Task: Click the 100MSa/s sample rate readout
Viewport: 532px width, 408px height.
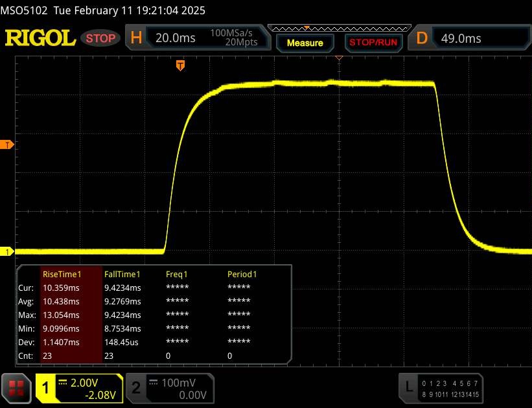Action: pos(231,33)
